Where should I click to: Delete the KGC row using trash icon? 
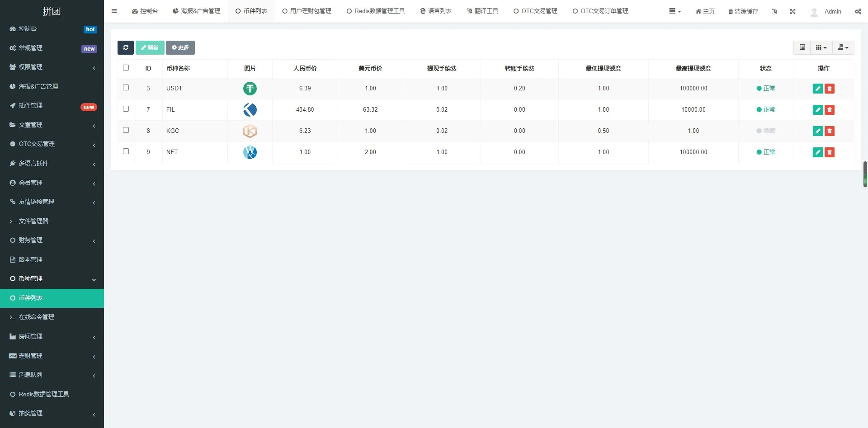click(x=829, y=131)
